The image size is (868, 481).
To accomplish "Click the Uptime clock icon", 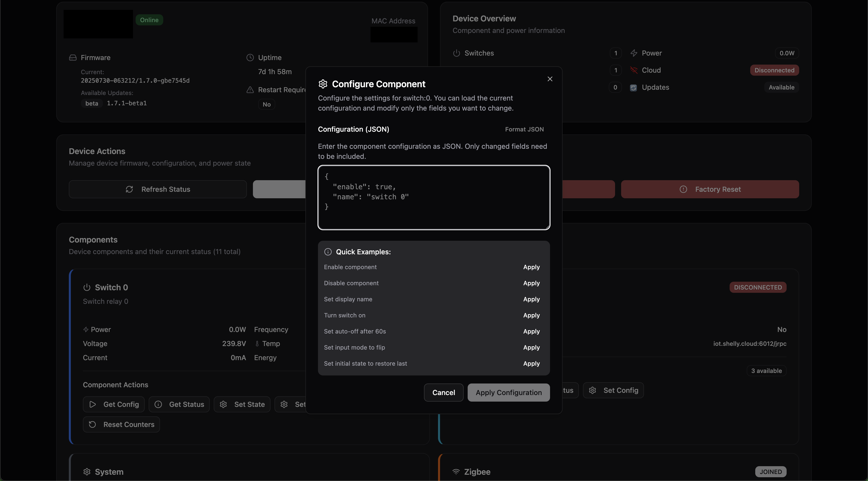I will pyautogui.click(x=250, y=58).
